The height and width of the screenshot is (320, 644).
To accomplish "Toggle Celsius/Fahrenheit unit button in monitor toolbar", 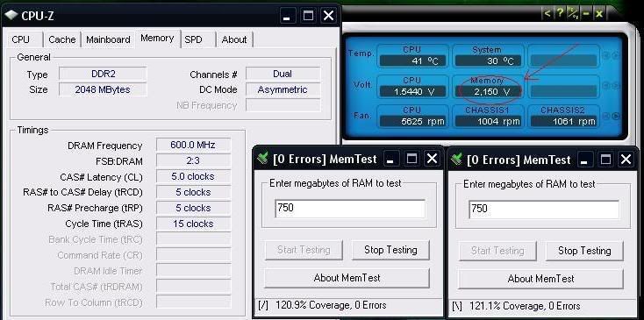I will point(573,13).
